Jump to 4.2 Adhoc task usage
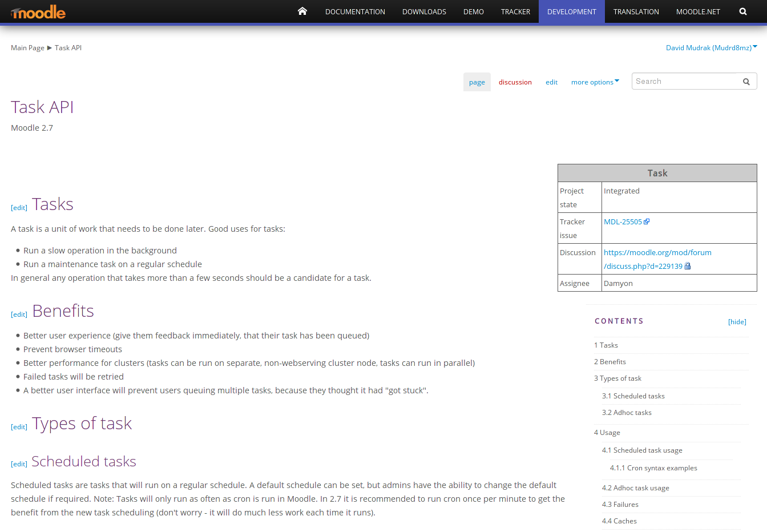Screen dimensions: 767x532 [636, 488]
